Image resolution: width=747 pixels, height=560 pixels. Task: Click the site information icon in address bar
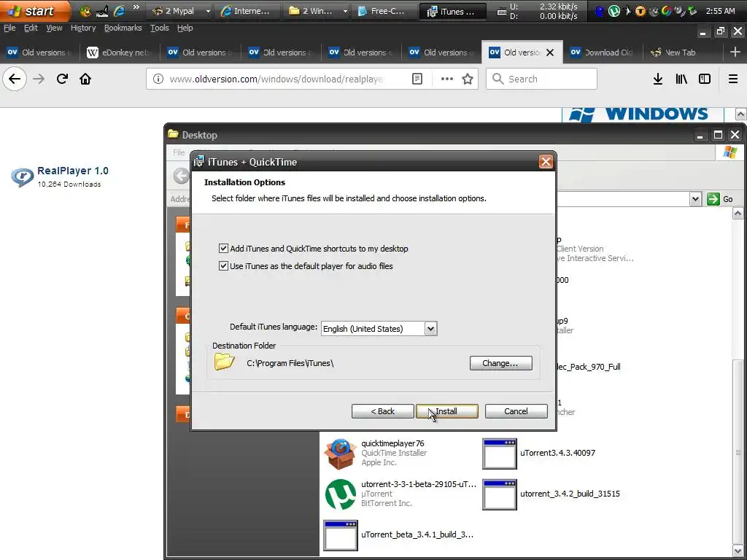(158, 79)
